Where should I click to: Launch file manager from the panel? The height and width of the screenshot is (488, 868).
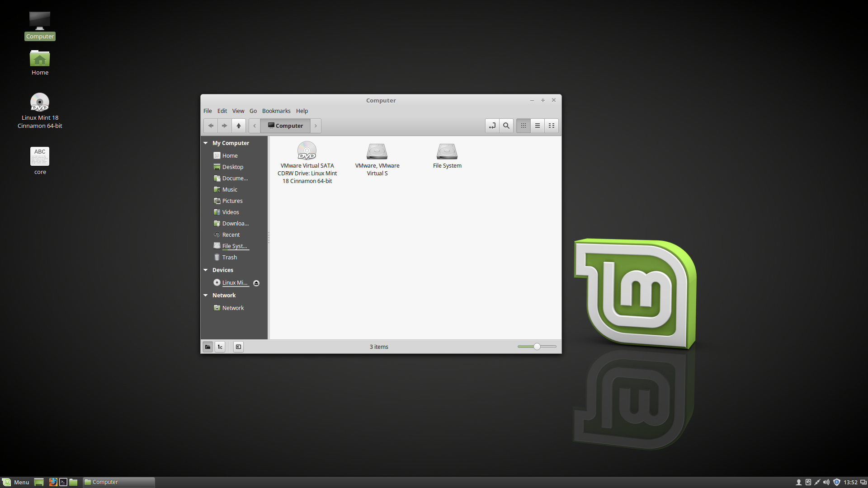tap(73, 482)
